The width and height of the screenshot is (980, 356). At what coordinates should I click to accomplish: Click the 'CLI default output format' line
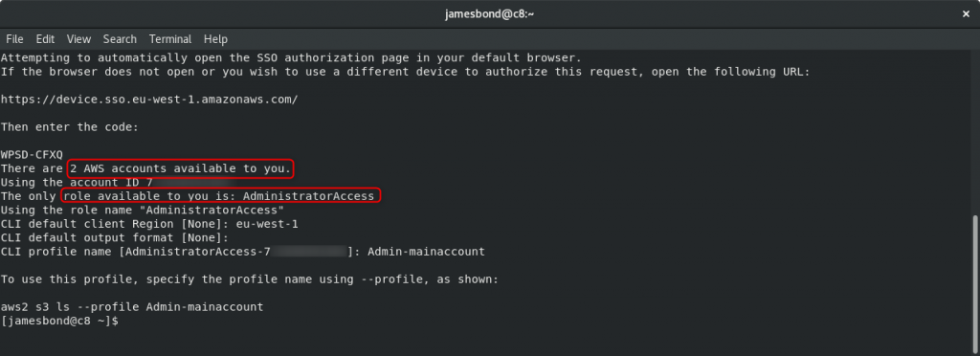coord(115,237)
